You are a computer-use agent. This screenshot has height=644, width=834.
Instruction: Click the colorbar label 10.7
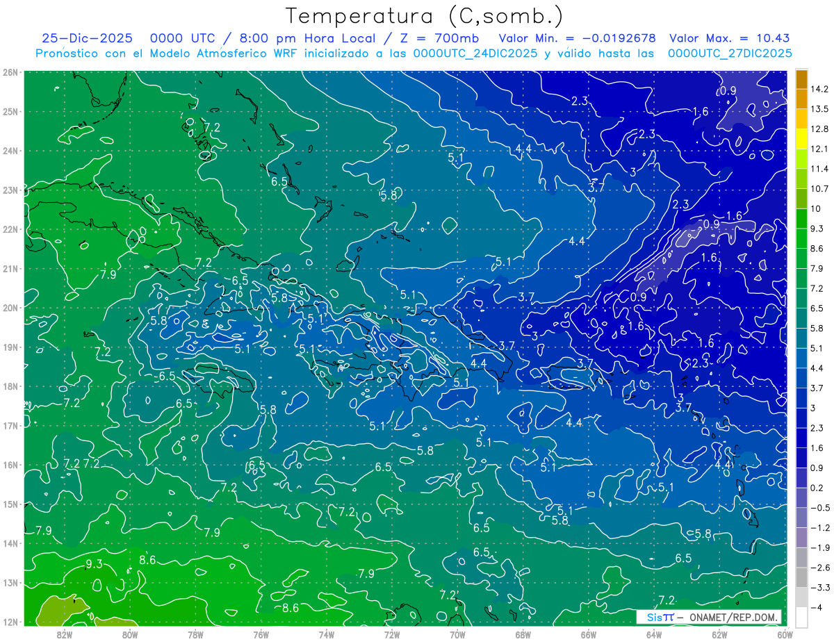coord(819,189)
